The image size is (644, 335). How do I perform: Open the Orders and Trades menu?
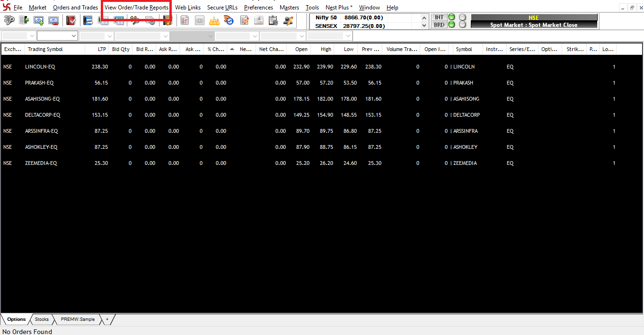point(76,8)
